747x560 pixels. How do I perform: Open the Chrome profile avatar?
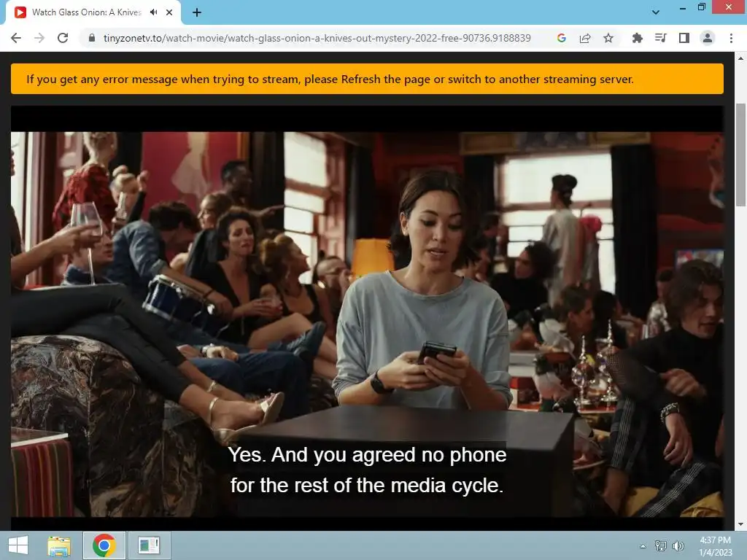(708, 38)
